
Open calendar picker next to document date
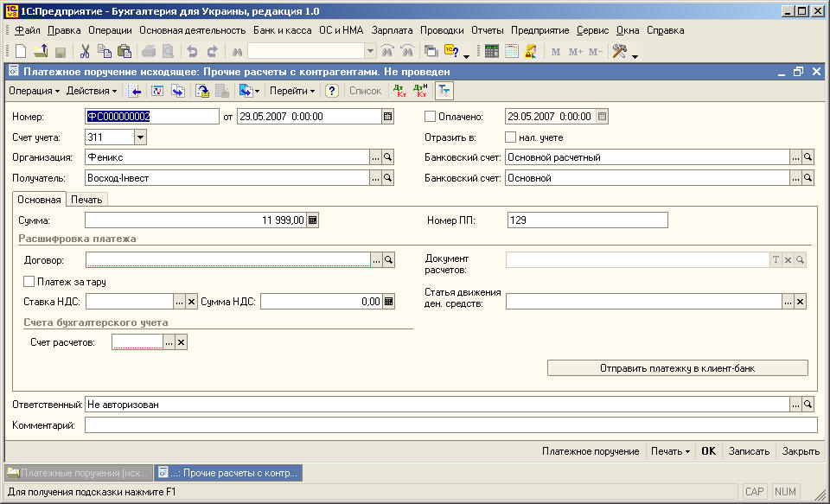388,117
